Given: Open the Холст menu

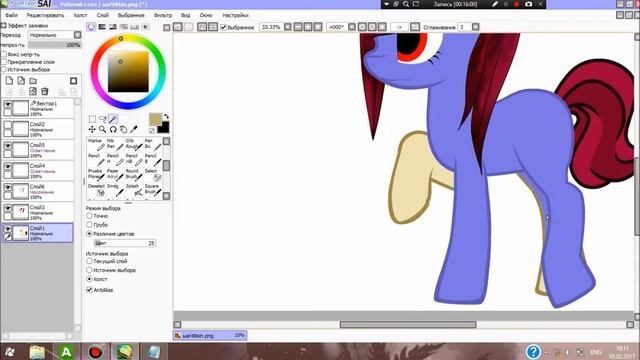Looking at the screenshot, I should tap(80, 15).
